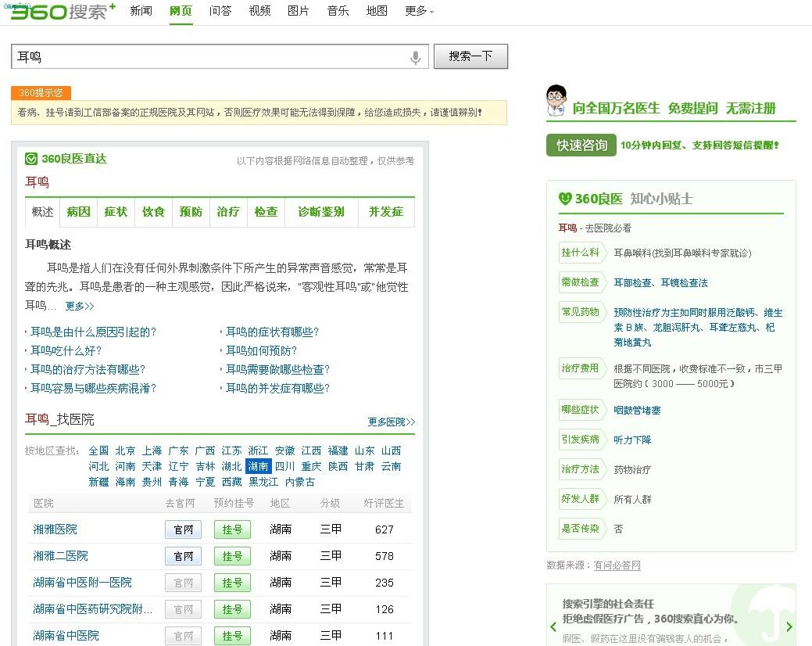Click the 360良医 heart icon
This screenshot has height=646, width=812.
pos(565,199)
